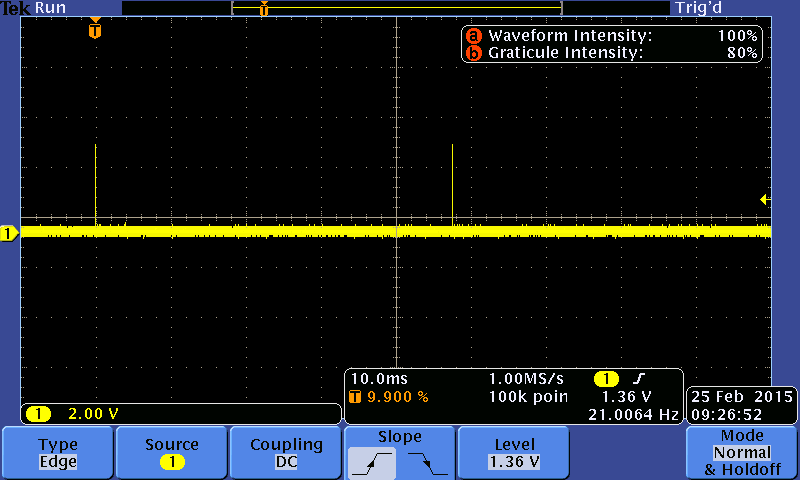Select the trigger Source 1 button
800x480 pixels.
171,452
